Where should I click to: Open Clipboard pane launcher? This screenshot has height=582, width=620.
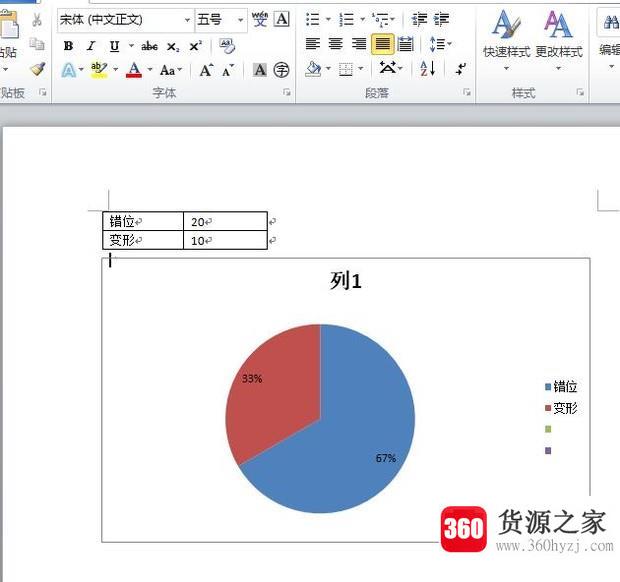tap(42, 93)
